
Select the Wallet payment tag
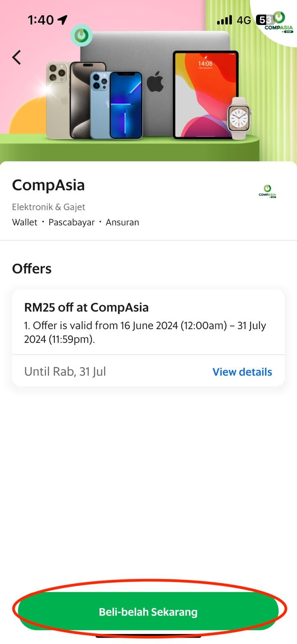click(25, 222)
